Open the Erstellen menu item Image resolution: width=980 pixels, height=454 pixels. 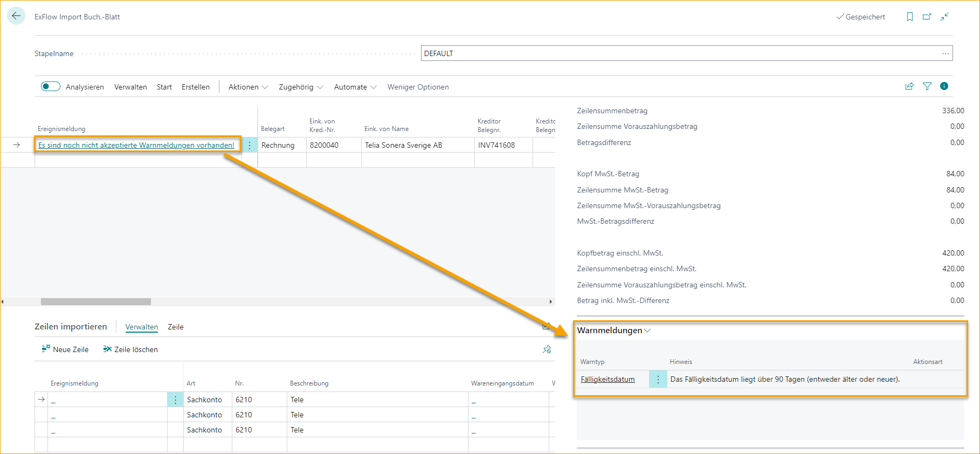click(x=196, y=87)
